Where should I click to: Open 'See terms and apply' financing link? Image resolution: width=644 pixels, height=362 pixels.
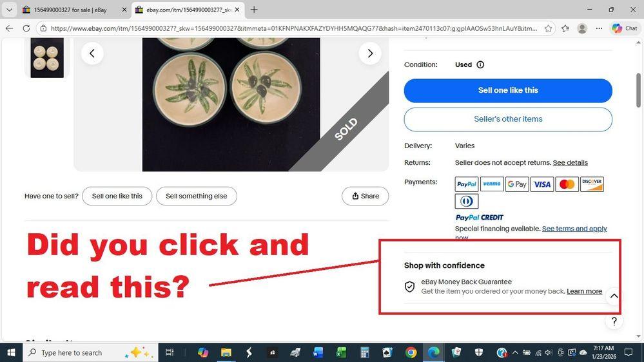coord(574,229)
